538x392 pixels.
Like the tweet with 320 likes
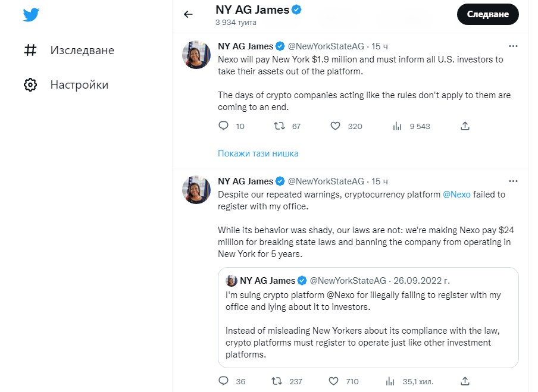(335, 126)
